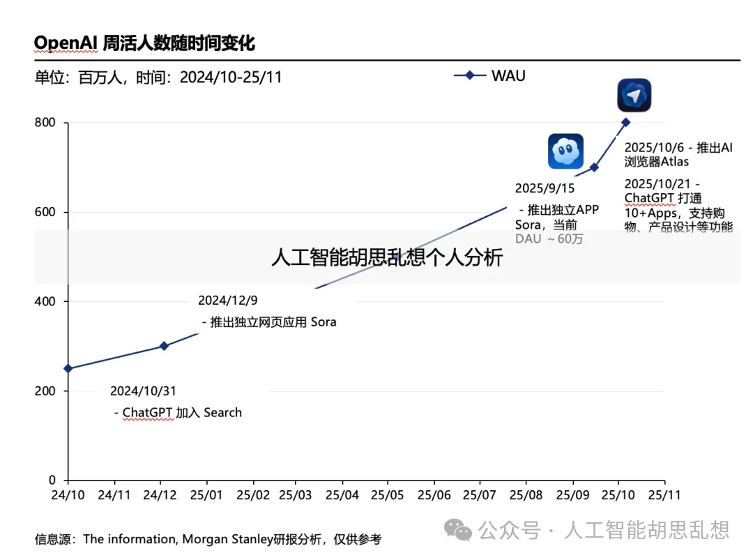This screenshot has width=753, height=560.
Task: Click the x-axis label '24/10'
Action: point(68,495)
